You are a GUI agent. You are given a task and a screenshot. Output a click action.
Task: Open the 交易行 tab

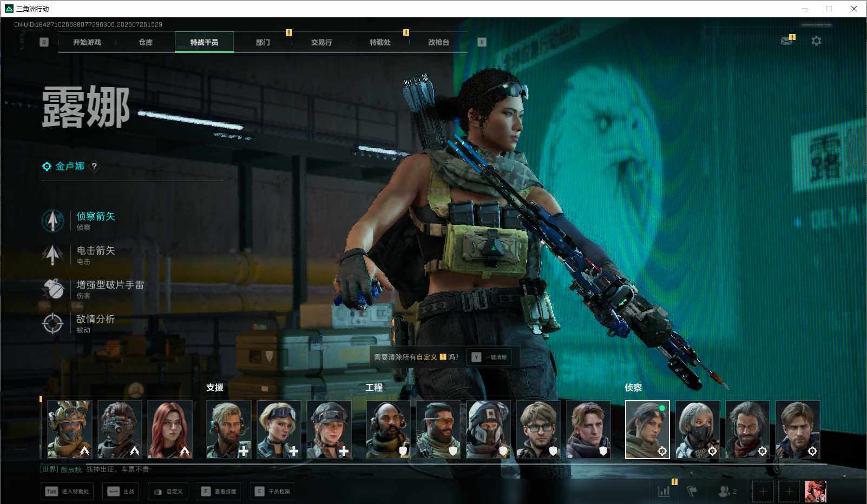pos(321,42)
